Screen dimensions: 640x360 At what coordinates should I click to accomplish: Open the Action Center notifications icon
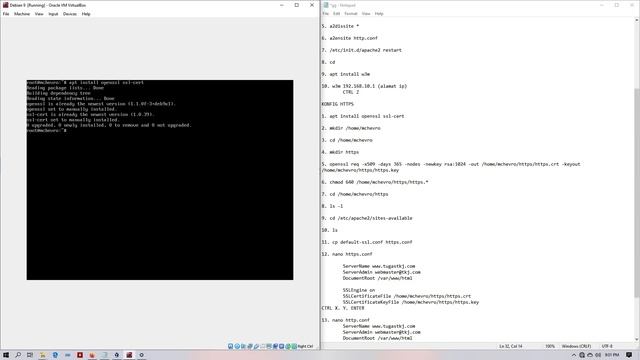(629, 355)
